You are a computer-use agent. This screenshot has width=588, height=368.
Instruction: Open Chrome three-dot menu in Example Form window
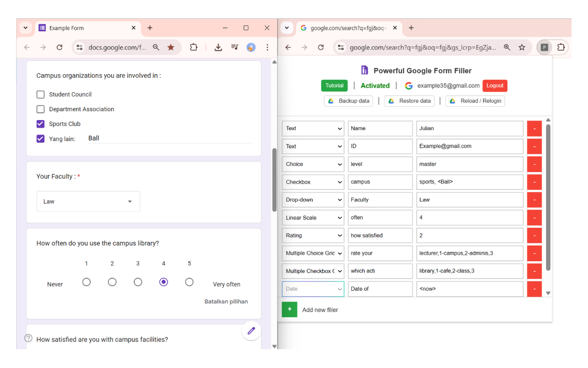coord(267,47)
